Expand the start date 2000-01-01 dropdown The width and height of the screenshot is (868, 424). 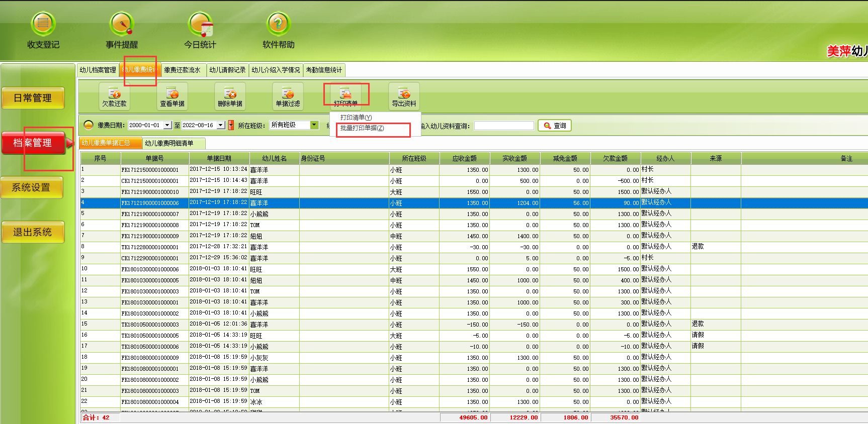[168, 125]
